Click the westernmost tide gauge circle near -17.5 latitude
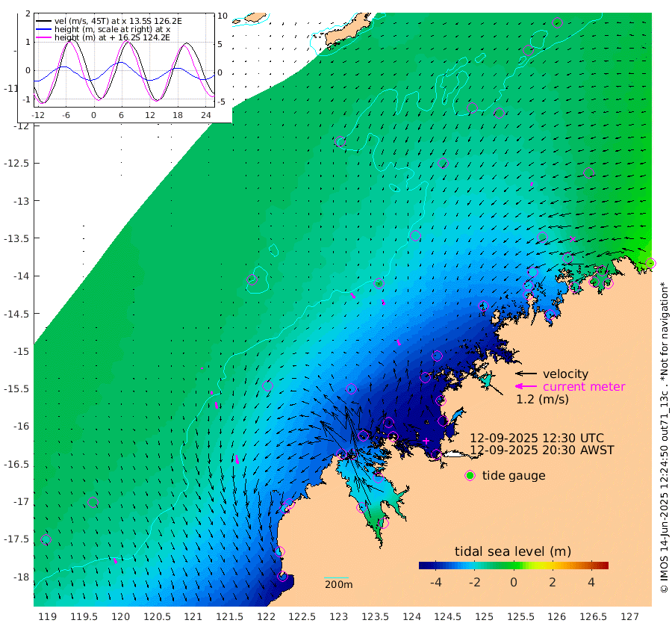The height and width of the screenshot is (632, 672). pyautogui.click(x=46, y=540)
